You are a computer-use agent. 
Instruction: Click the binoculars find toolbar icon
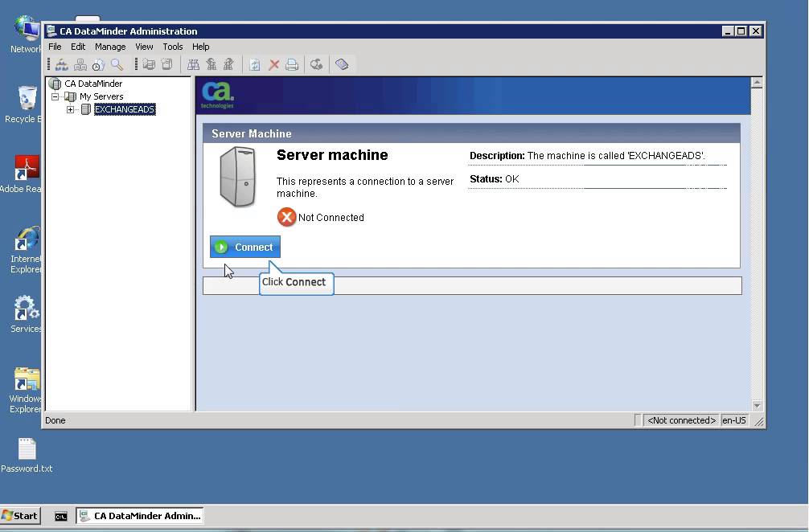click(x=194, y=64)
